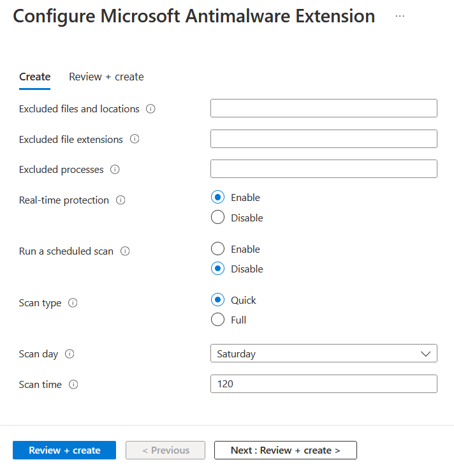
Task: Click info icon beside Excluded processes
Action: point(115,170)
